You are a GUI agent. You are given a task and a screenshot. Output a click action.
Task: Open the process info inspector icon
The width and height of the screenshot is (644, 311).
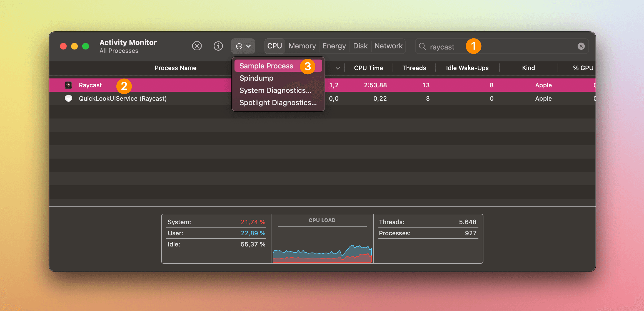point(218,46)
